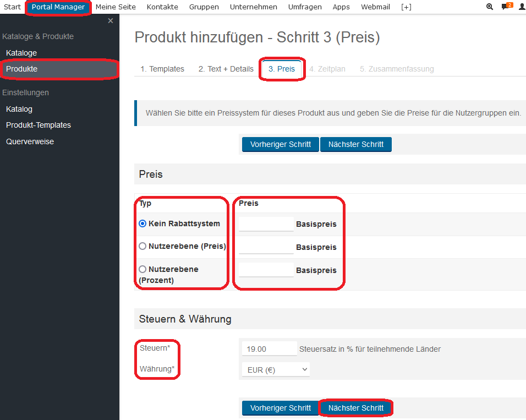Open Kataloge in the sidebar
The image size is (526, 420).
(x=21, y=53)
